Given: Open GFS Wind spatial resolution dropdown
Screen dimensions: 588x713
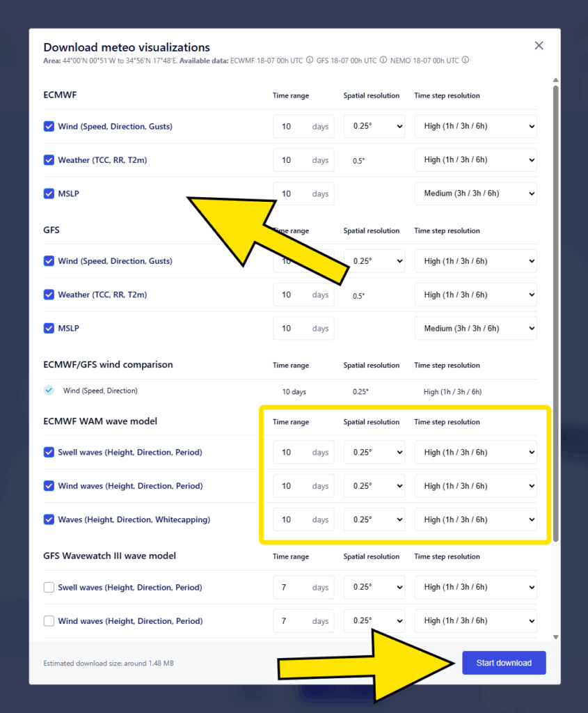Looking at the screenshot, I should tap(374, 261).
